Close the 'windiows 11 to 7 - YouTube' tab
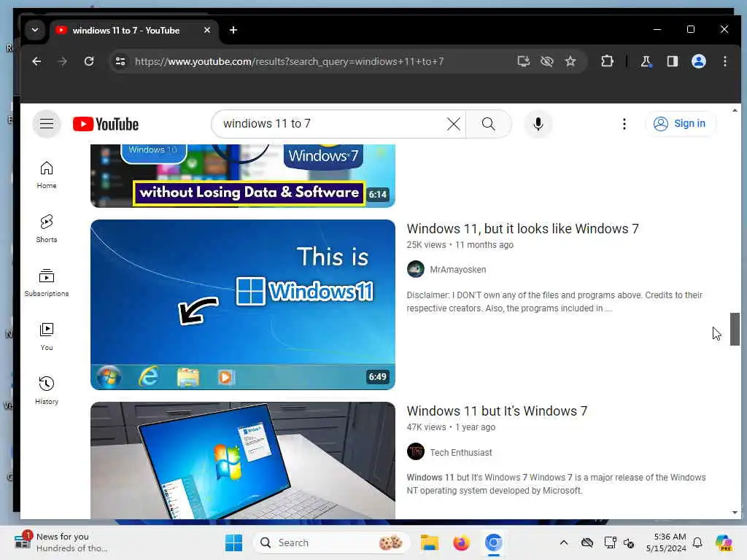747x560 pixels. (x=206, y=30)
